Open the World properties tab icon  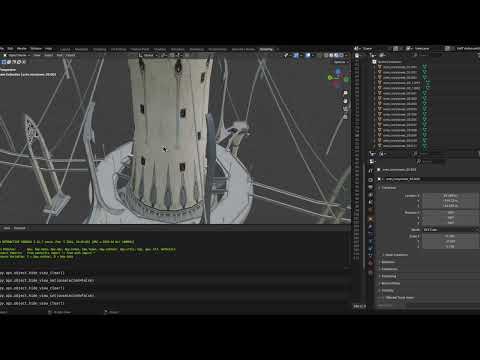[371, 211]
